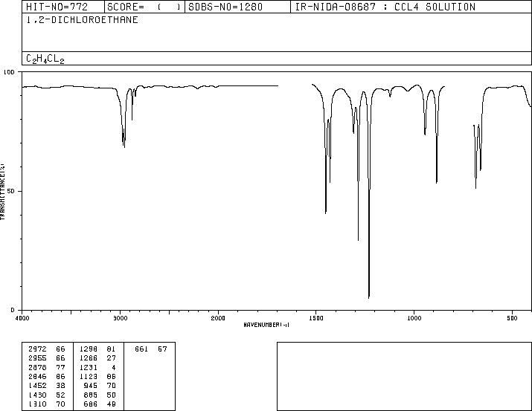Click the 4000 wavenumber axis label
Viewport: 532px width, 411px height.
pos(22,318)
